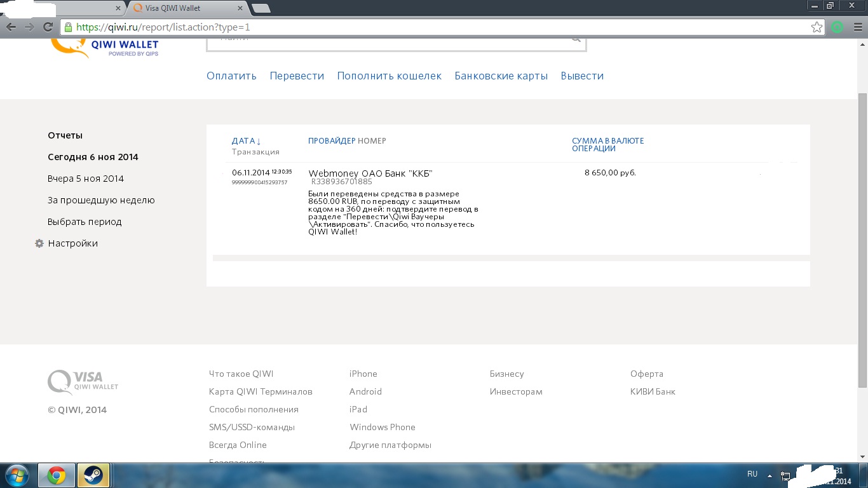This screenshot has width=868, height=488.
Task: Go back with browser back arrow
Action: [11, 27]
